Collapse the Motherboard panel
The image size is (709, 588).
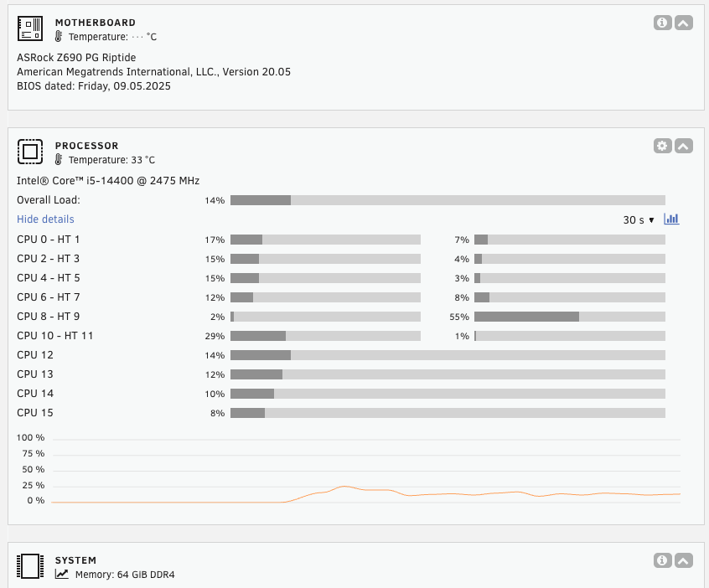tap(684, 23)
